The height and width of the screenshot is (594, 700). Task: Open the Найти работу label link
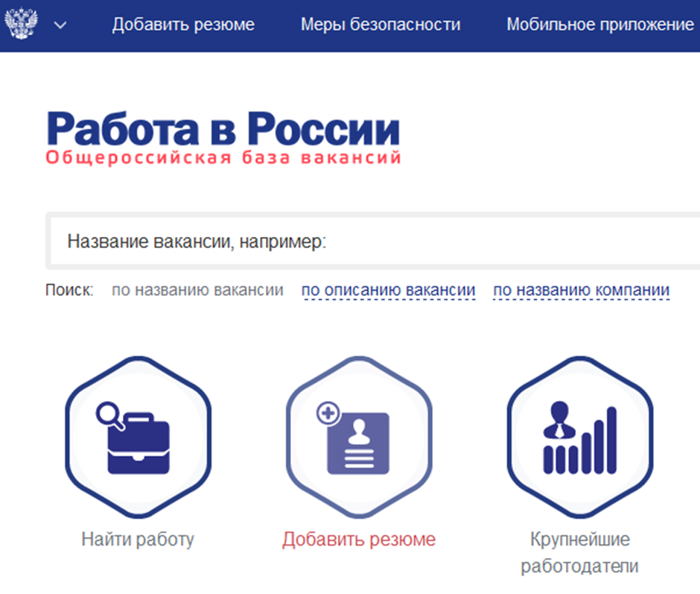coord(138,540)
